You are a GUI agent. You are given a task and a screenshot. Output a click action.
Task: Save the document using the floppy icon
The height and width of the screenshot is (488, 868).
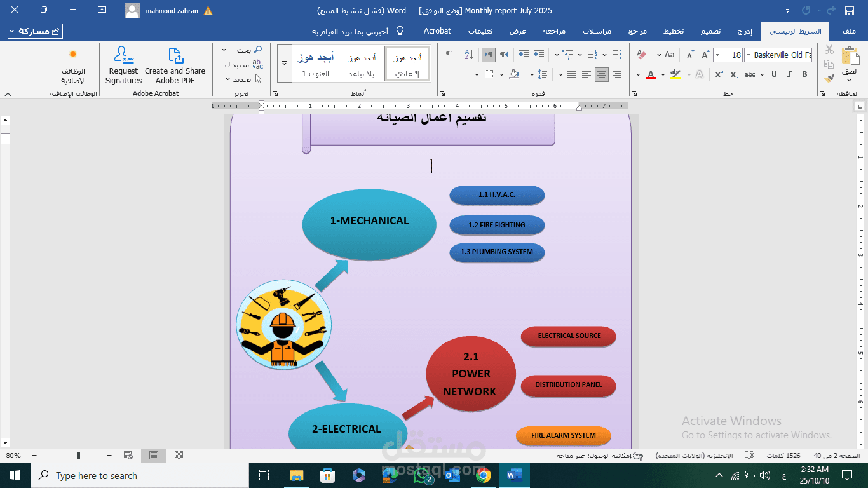850,11
